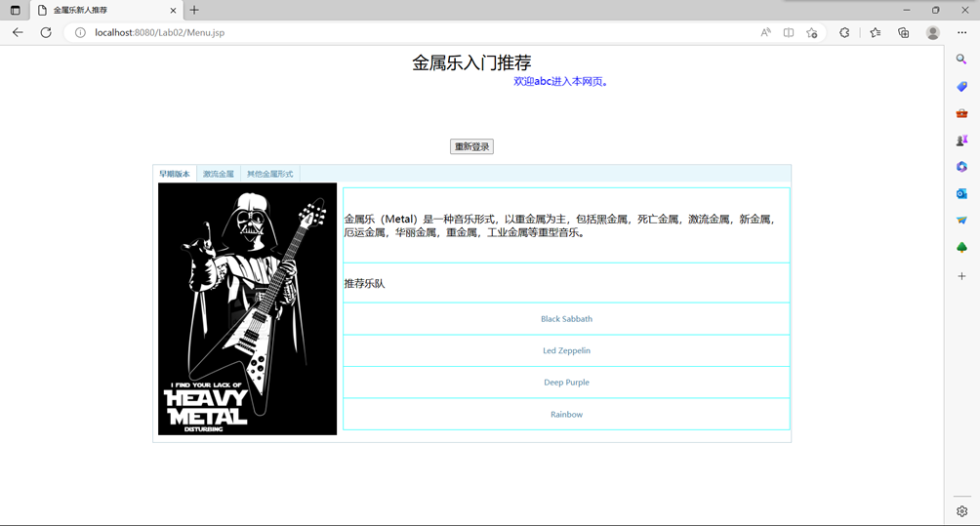Open the Deep Purple link
Viewport: 980px width, 526px height.
566,383
